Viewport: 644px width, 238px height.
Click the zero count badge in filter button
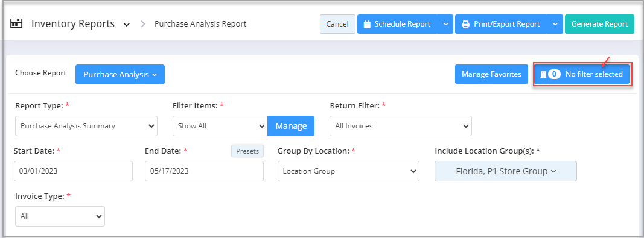554,74
